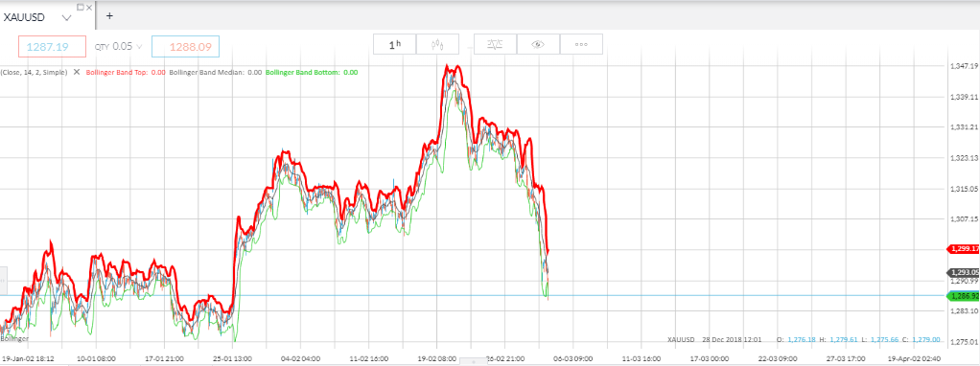Click the (Close, 14, 2, Simple) settings text
This screenshot has height=366, width=980.
pyautogui.click(x=34, y=73)
